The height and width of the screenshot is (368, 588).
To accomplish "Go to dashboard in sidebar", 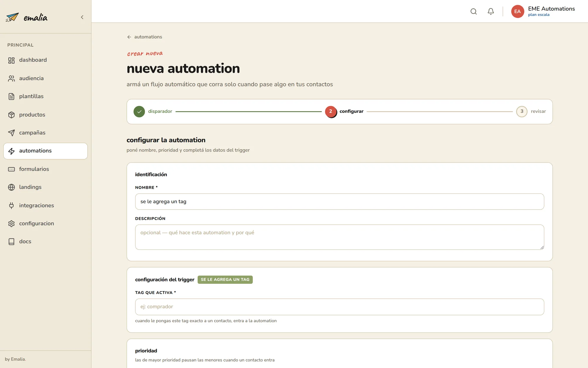I will 46,60.
